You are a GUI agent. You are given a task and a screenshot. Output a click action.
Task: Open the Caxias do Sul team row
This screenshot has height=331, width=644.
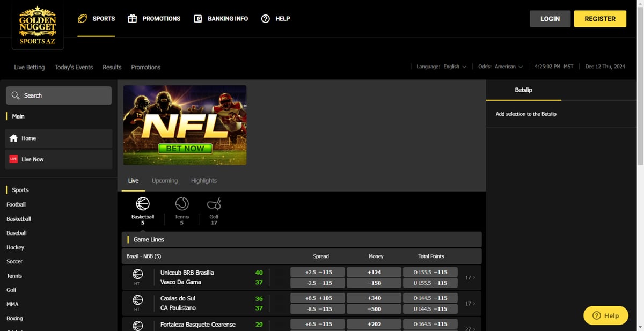[178, 298]
